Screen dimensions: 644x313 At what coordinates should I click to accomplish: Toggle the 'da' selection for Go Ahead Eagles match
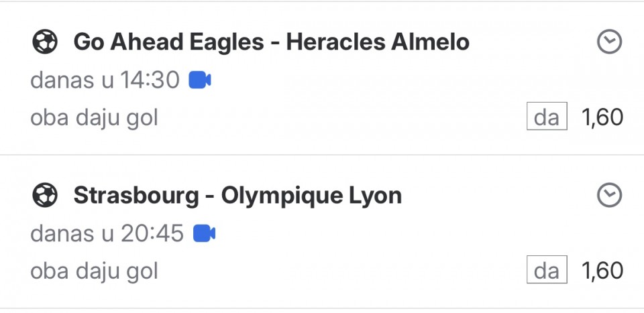point(547,118)
